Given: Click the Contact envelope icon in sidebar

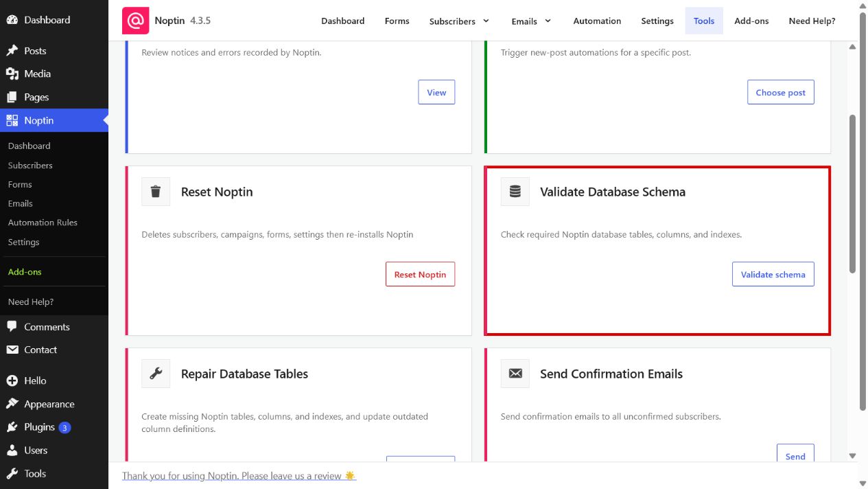Looking at the screenshot, I should coord(12,350).
